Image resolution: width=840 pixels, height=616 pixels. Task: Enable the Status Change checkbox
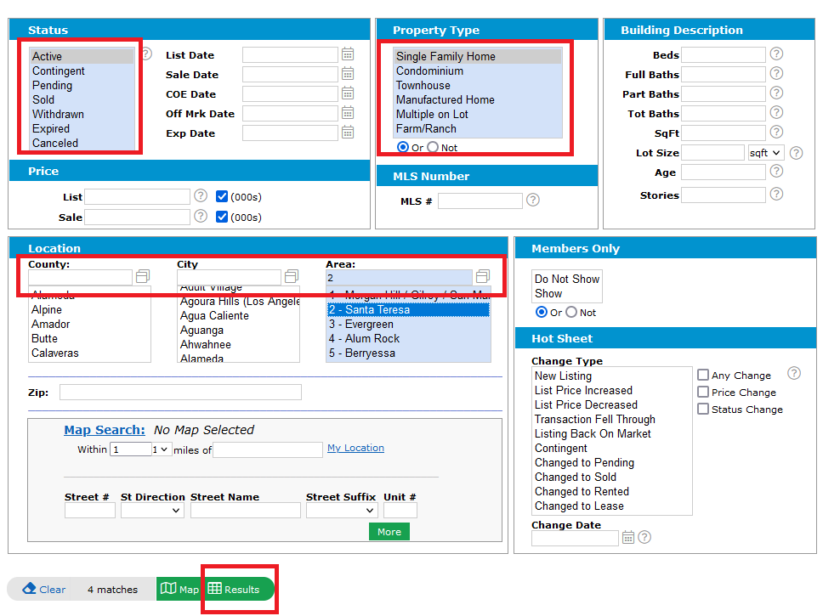click(703, 409)
